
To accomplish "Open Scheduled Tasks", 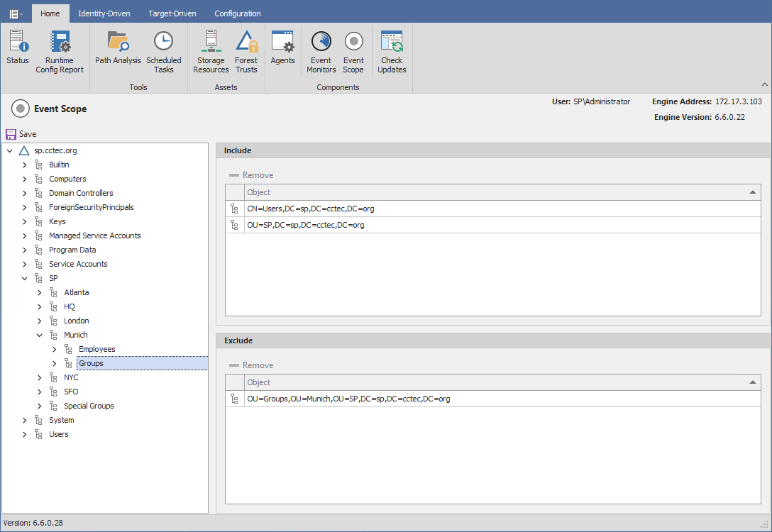I will coord(164,51).
